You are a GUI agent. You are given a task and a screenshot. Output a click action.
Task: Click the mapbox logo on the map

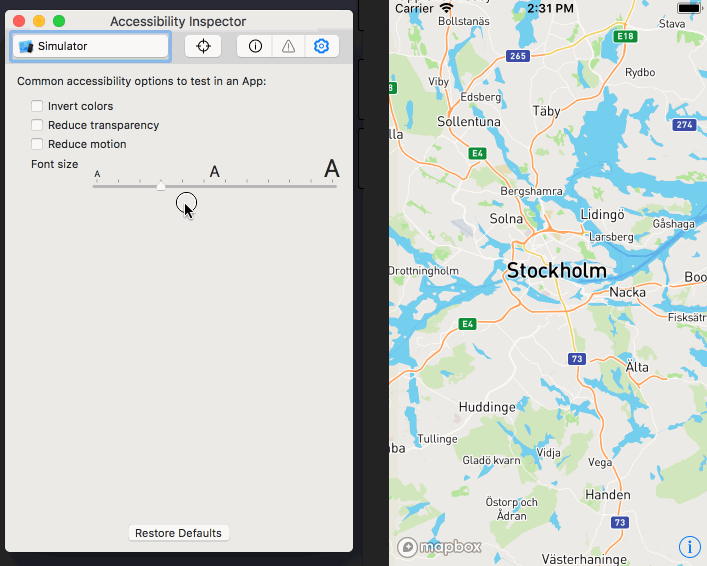[x=439, y=547]
